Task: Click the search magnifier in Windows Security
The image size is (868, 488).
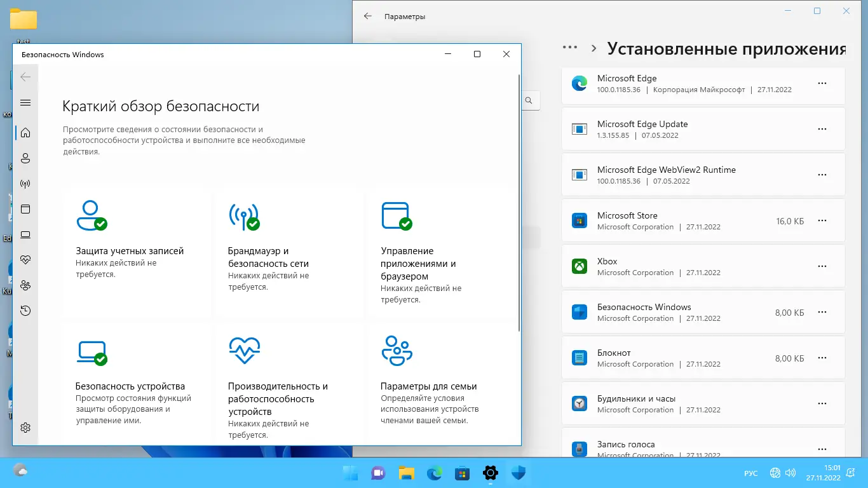Action: (x=528, y=100)
